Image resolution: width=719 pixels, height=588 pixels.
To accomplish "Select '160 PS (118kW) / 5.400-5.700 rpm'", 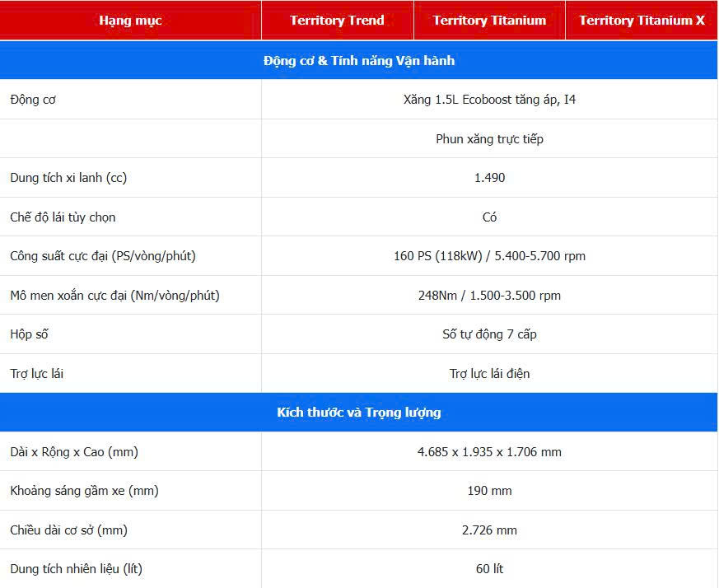I will [489, 256].
